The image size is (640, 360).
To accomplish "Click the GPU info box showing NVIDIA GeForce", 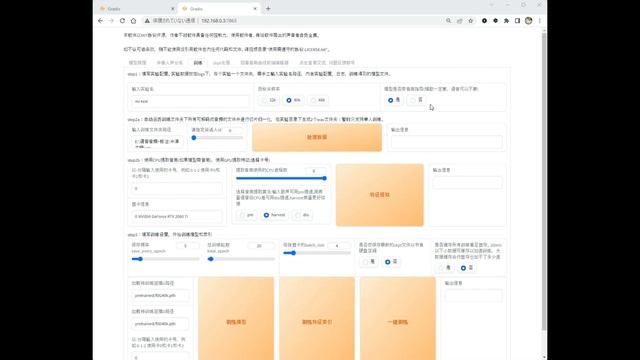I will click(x=177, y=216).
